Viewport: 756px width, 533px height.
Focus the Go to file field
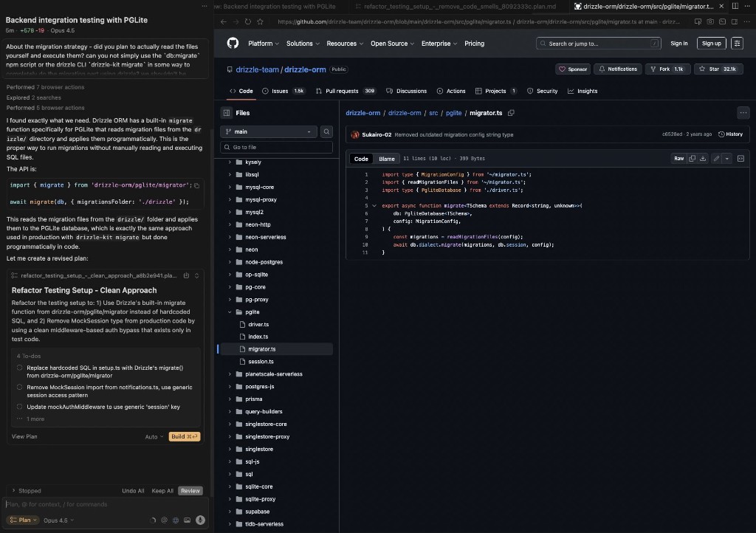(x=276, y=147)
